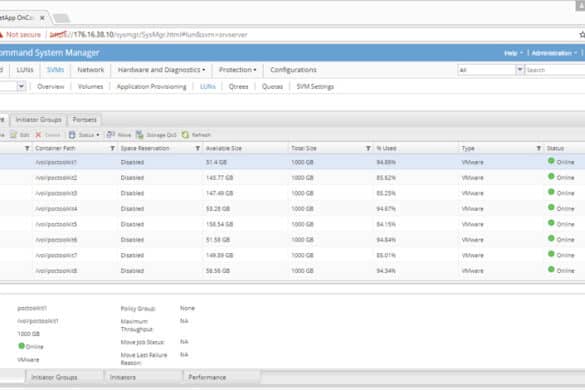Open the Protection dropdown menu
The image size is (585, 390).
(x=238, y=70)
